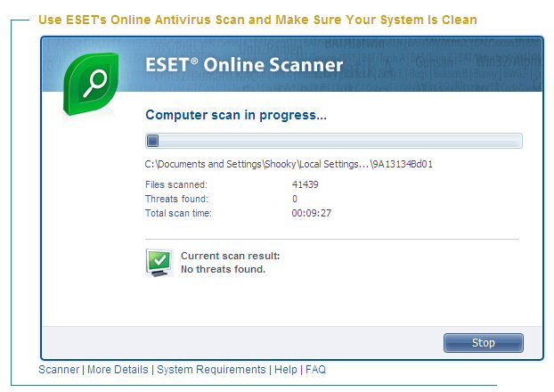Image resolution: width=554 pixels, height=392 pixels.
Task: Click the progress bar's blue indicator block
Action: coord(153,141)
